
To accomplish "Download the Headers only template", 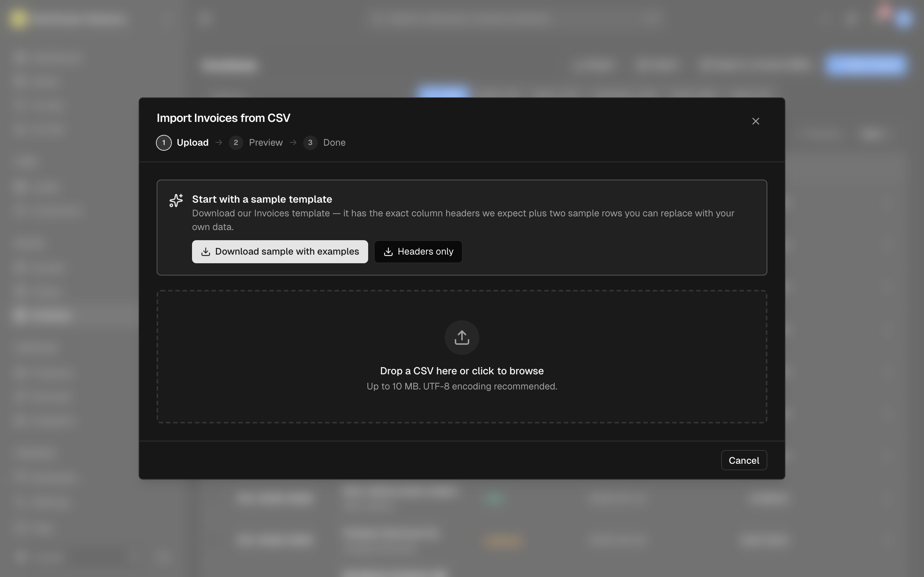I will (418, 251).
